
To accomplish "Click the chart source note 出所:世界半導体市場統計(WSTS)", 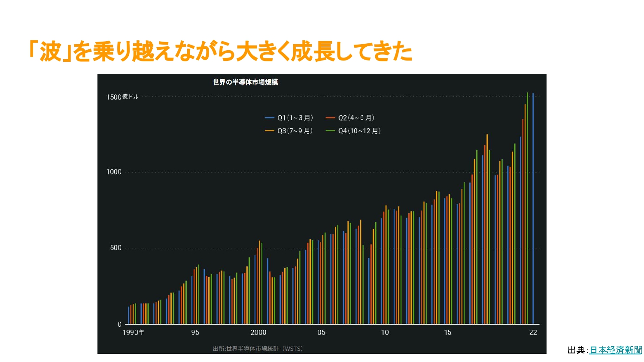I will click(x=258, y=349).
